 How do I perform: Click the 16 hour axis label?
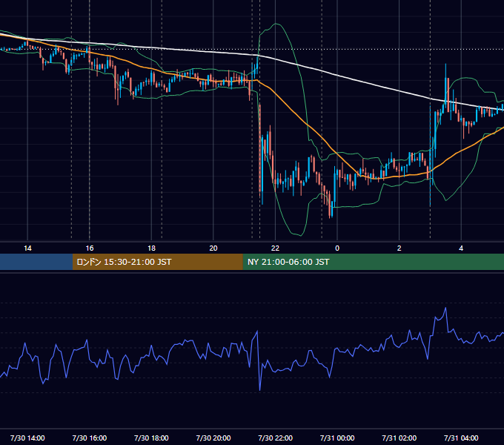pos(90,248)
